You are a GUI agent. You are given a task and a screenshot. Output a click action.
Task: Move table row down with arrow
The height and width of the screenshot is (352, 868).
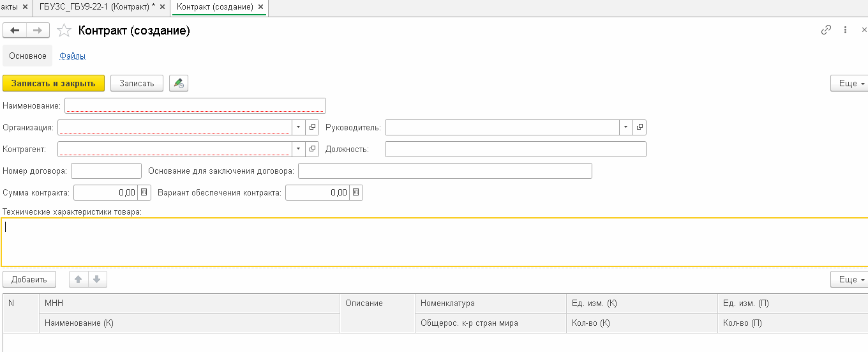click(x=96, y=279)
